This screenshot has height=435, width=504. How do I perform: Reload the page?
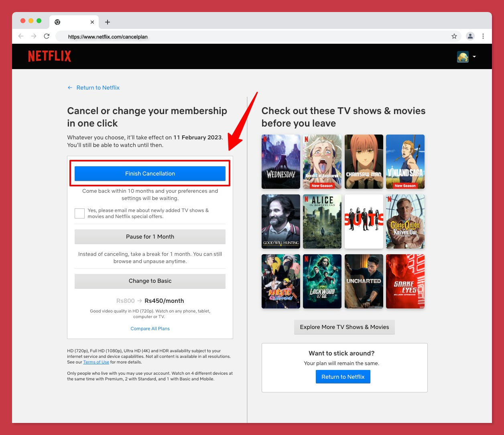(47, 36)
